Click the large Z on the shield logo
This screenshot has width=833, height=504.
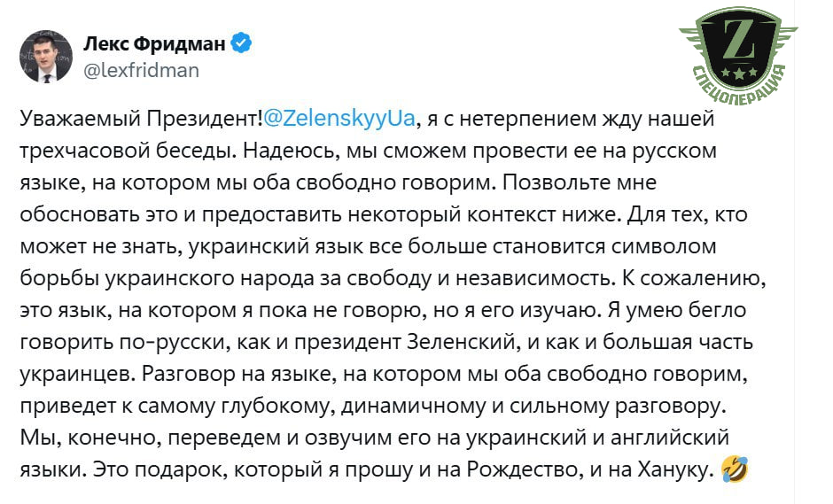pos(737,38)
